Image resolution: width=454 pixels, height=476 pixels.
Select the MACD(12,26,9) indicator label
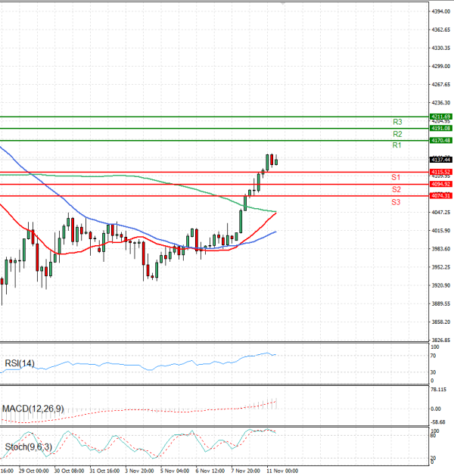pos(33,409)
